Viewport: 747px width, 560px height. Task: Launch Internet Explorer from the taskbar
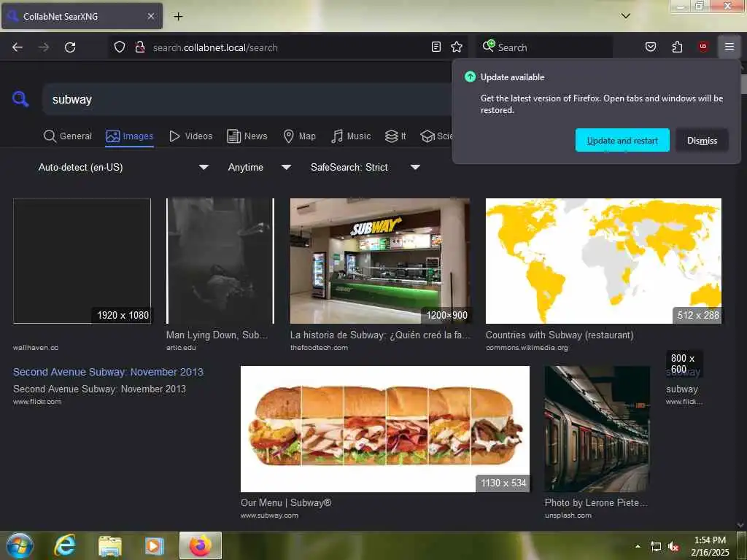pyautogui.click(x=65, y=546)
